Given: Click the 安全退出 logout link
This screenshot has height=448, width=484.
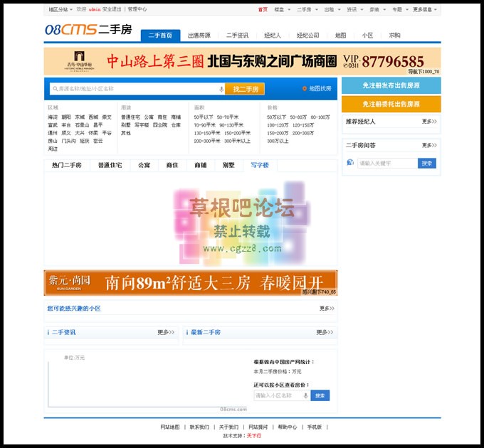Looking at the screenshot, I should (112, 9).
